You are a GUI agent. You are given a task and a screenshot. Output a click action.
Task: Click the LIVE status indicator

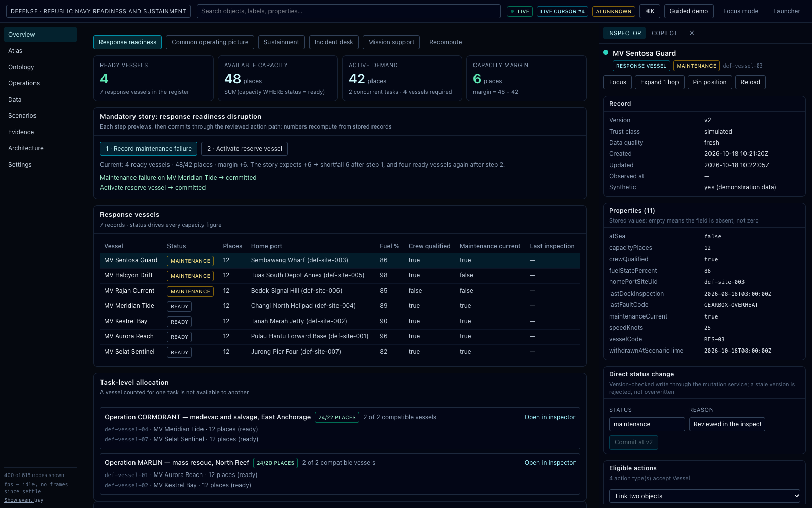point(520,11)
